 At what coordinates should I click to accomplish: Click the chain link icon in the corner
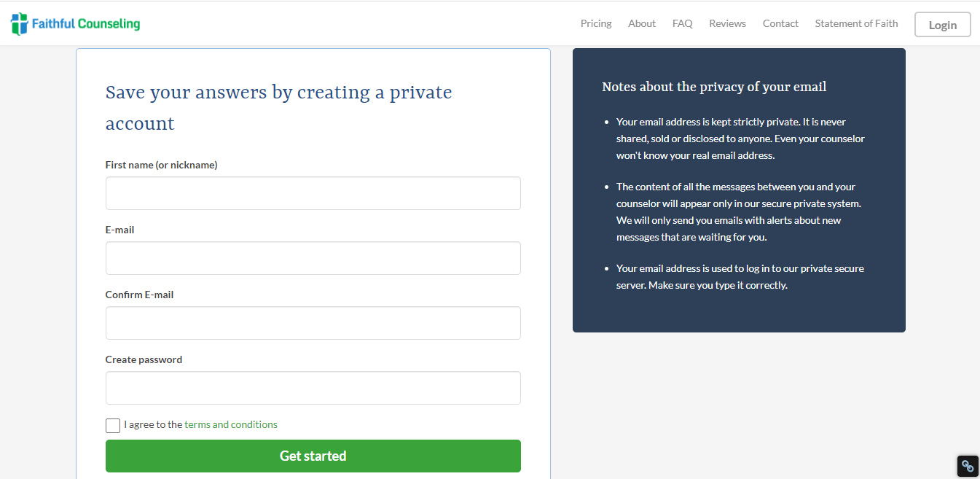click(968, 466)
